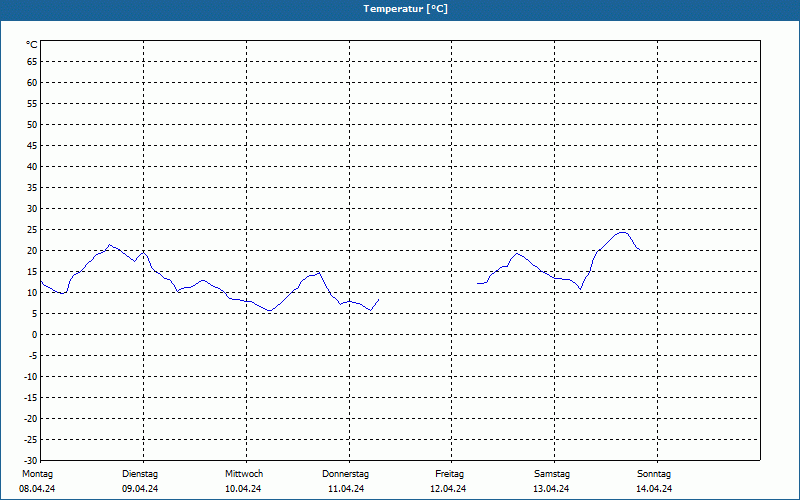Click the '-15' y-axis value
This screenshot has width=800, height=500.
click(31, 397)
